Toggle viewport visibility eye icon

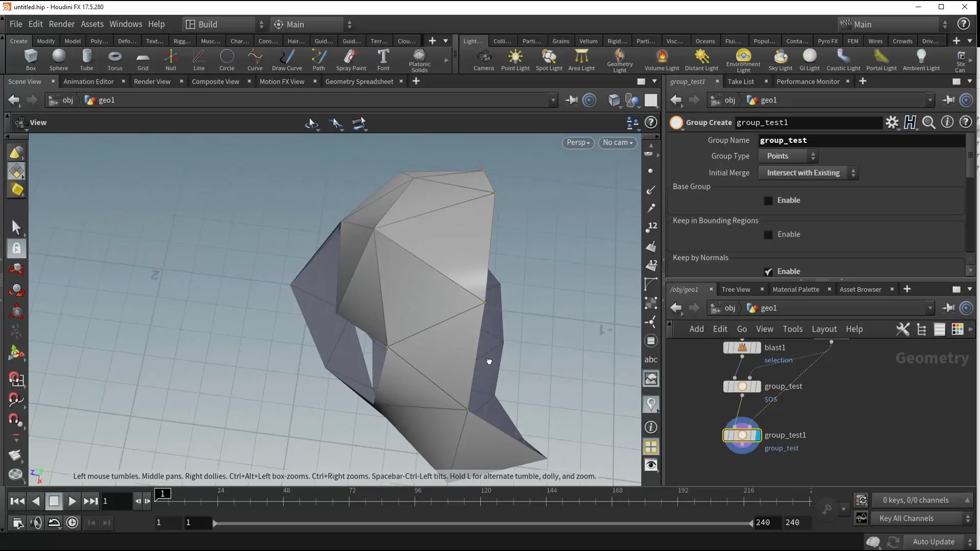pyautogui.click(x=651, y=465)
